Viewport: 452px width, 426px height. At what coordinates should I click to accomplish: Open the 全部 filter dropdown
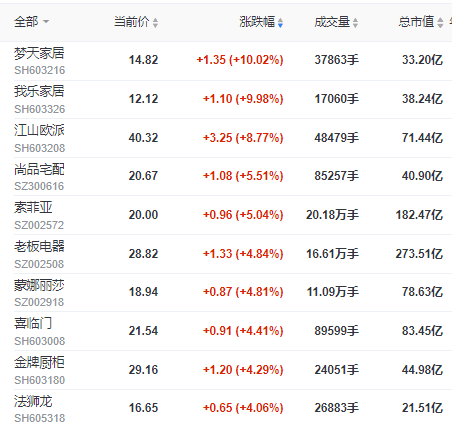pos(31,22)
